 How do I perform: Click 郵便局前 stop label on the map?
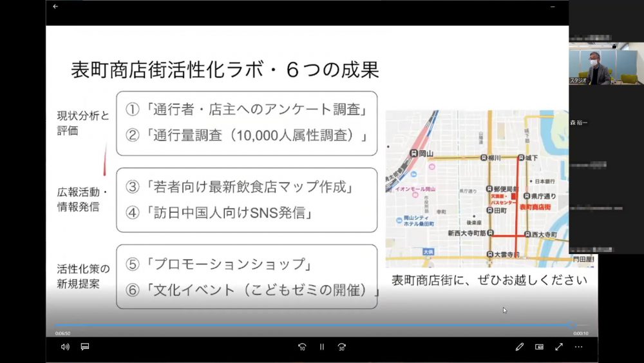click(505, 189)
